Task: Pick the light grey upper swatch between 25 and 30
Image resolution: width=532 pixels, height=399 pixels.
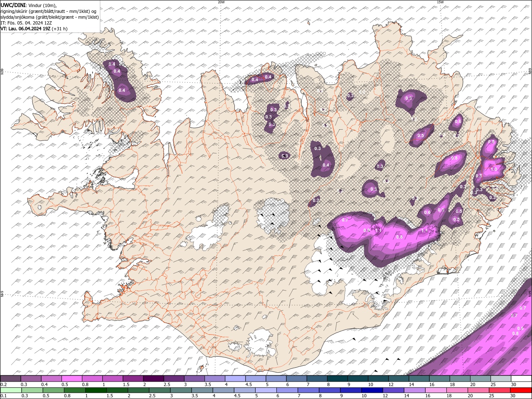Action: 500,379
